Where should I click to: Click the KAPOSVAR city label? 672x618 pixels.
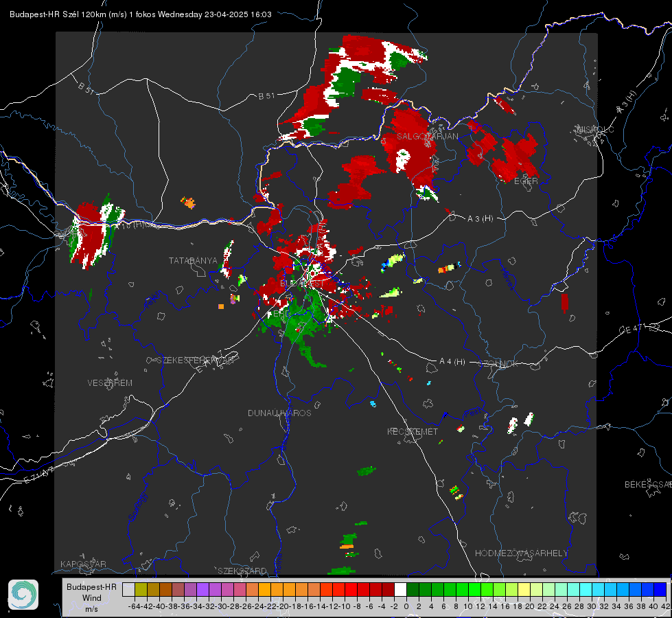[83, 564]
